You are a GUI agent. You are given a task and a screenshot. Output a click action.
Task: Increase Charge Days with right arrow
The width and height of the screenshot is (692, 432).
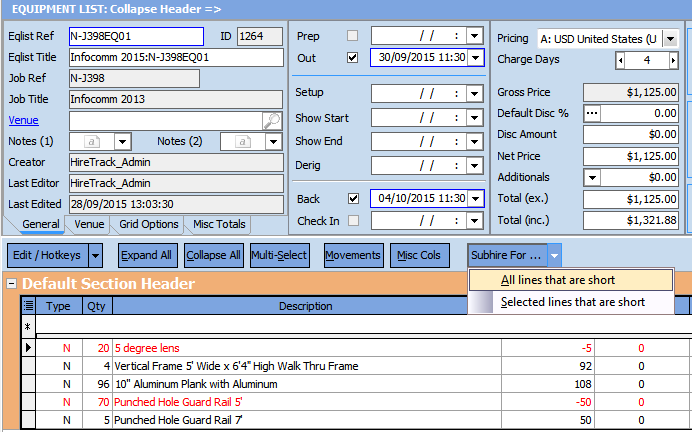tap(674, 60)
